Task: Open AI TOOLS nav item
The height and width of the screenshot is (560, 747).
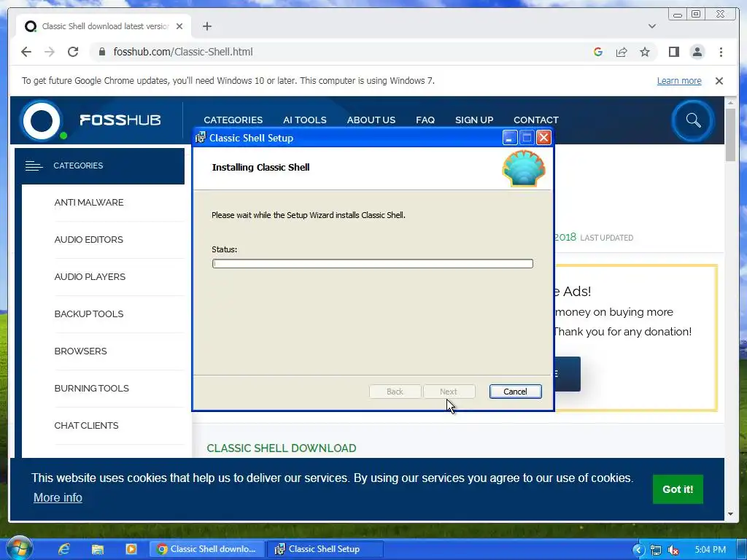Action: [304, 120]
